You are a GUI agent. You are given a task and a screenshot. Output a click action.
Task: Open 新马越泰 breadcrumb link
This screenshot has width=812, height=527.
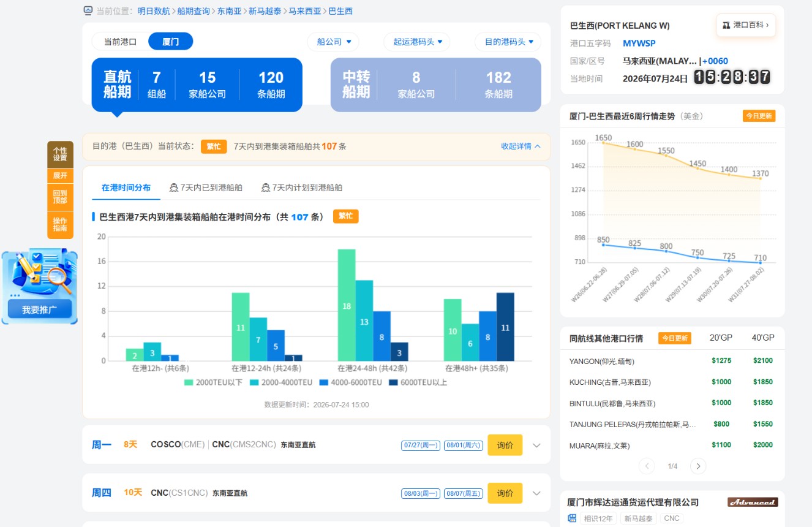click(265, 11)
